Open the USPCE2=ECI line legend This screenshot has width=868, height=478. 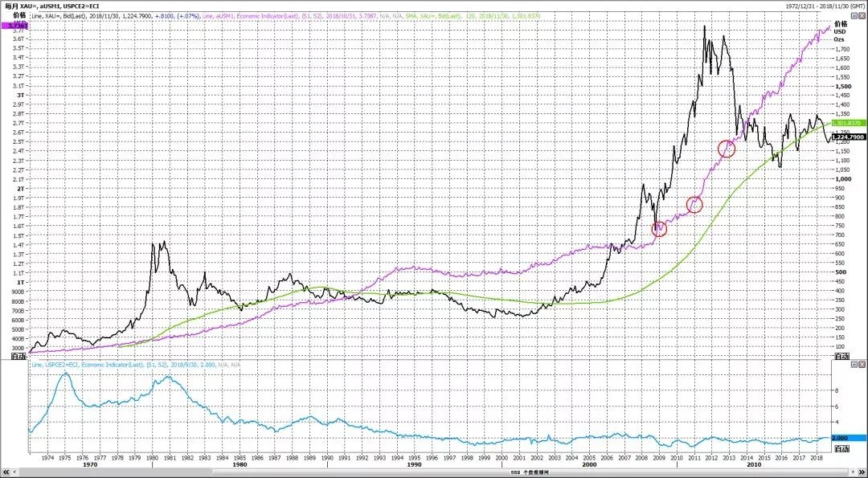(136, 366)
